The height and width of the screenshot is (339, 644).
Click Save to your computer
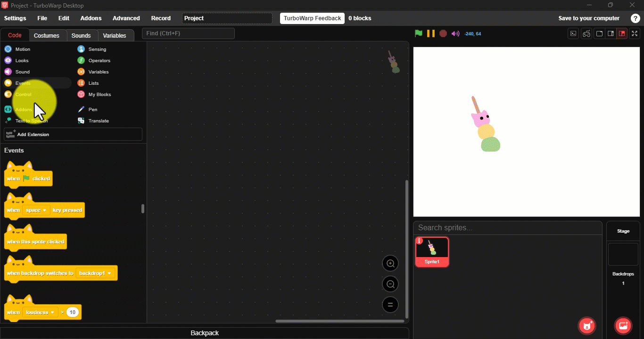point(589,18)
